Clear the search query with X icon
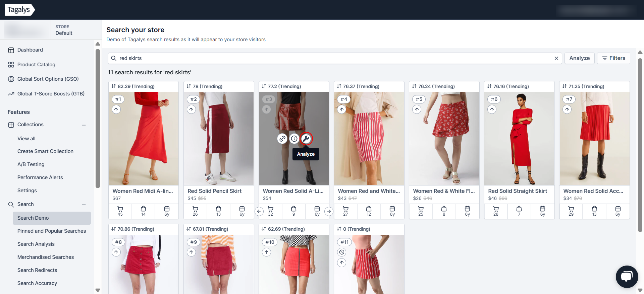This screenshot has width=644, height=294. coord(556,58)
